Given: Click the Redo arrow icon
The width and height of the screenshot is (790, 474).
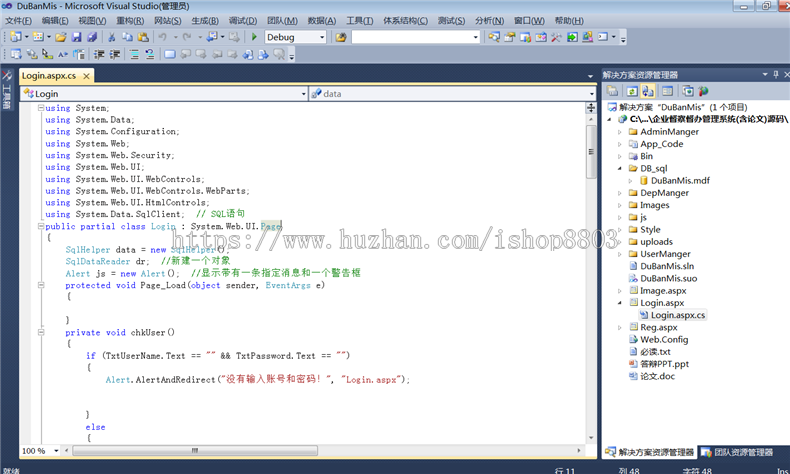Looking at the screenshot, I should coord(187,37).
